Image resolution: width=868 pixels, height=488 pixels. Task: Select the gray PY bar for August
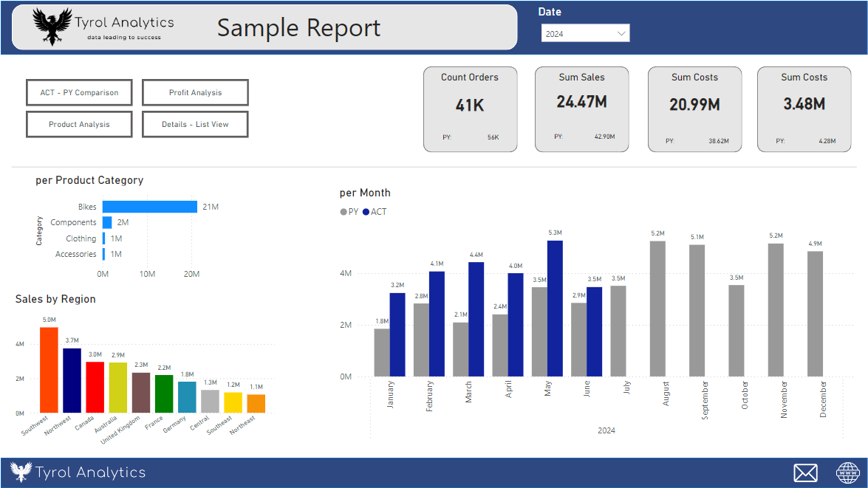coord(657,309)
